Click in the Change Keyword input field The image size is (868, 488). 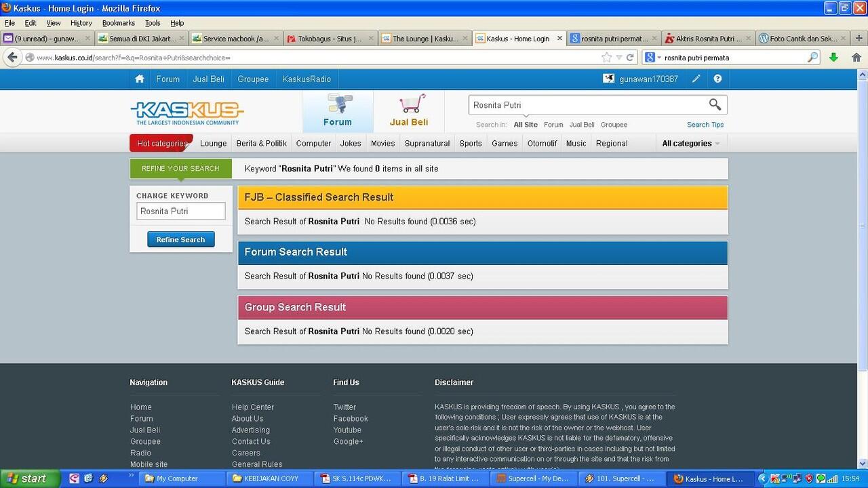click(180, 211)
